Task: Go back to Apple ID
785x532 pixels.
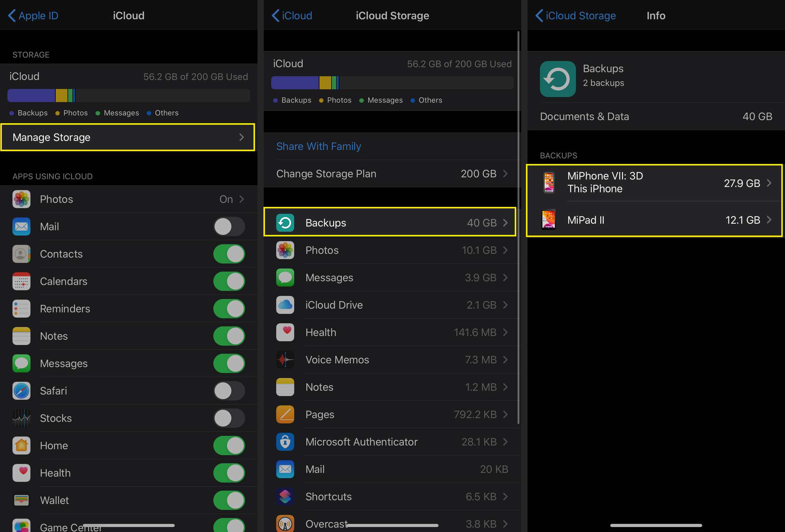Action: [x=33, y=16]
